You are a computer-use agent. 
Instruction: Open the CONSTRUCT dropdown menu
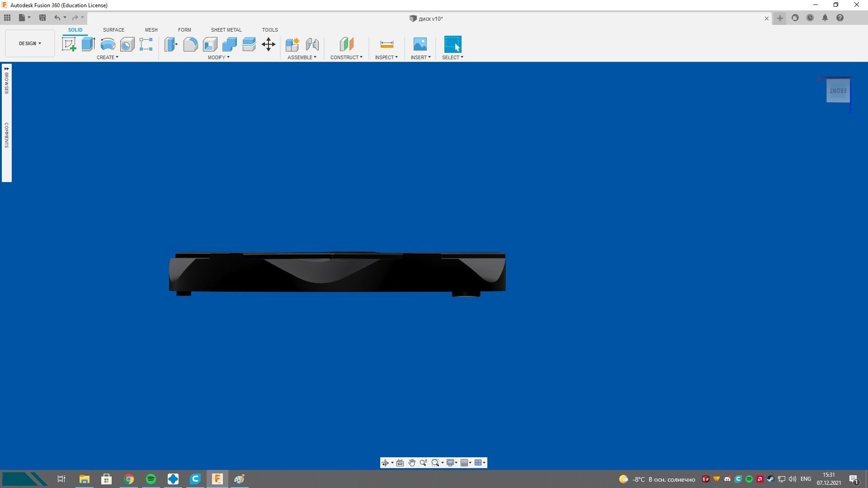346,57
